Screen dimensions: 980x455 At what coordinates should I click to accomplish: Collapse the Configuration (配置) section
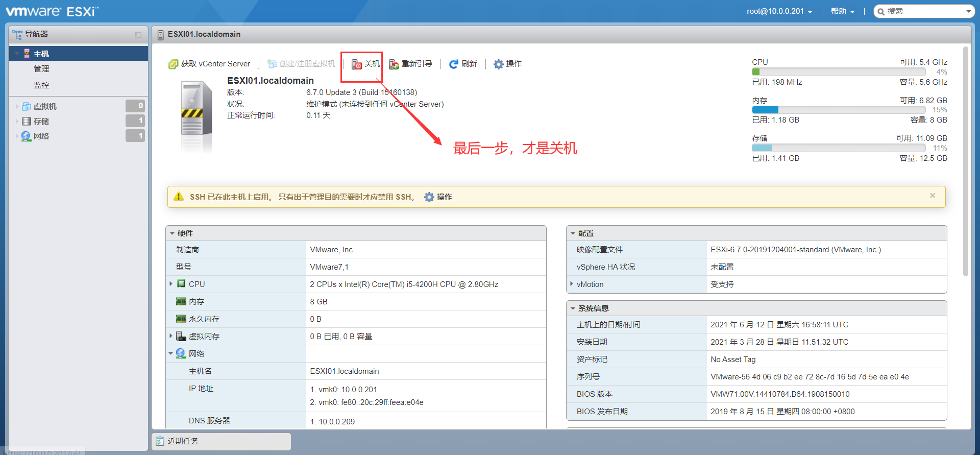tap(573, 233)
